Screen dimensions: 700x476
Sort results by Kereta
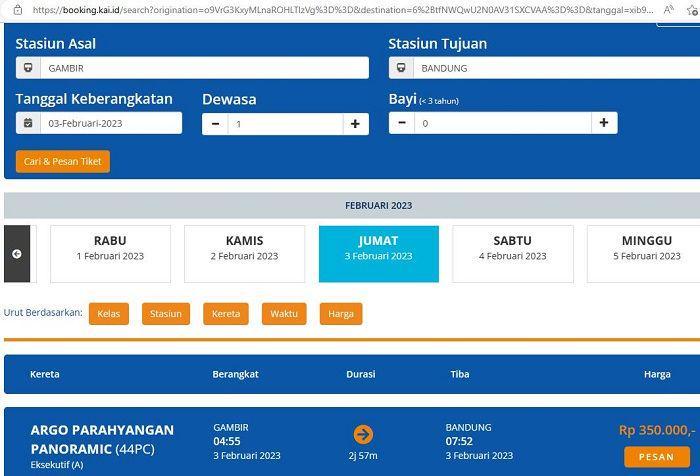point(226,314)
